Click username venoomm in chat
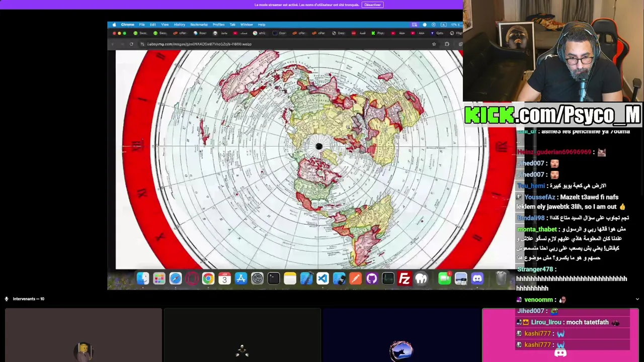This screenshot has height=362, width=644. tap(538, 300)
